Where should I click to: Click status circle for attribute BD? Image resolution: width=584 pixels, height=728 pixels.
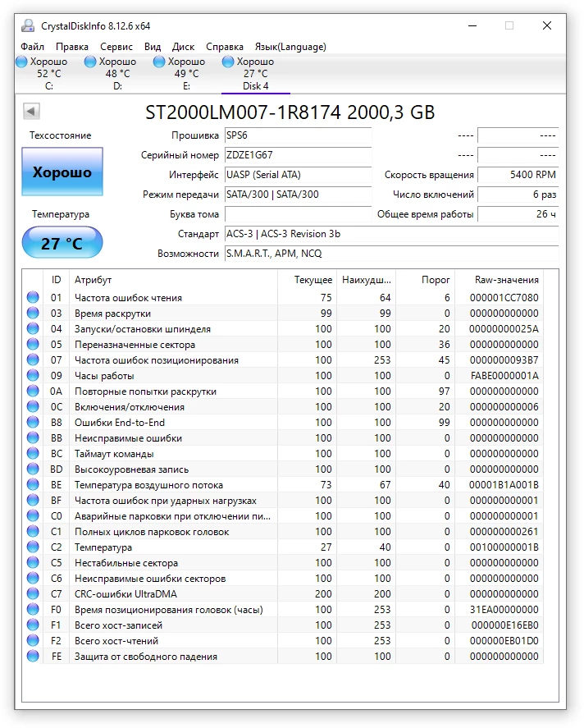[33, 469]
